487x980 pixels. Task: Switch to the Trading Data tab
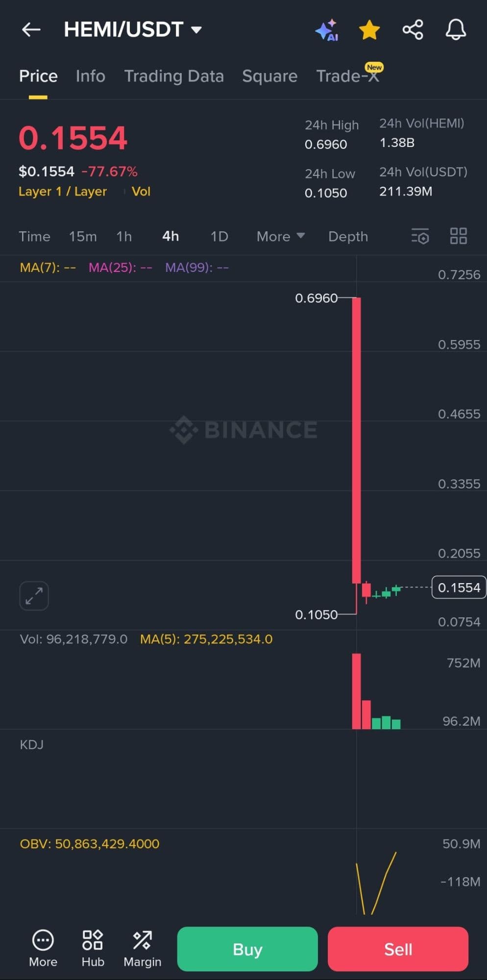[174, 76]
